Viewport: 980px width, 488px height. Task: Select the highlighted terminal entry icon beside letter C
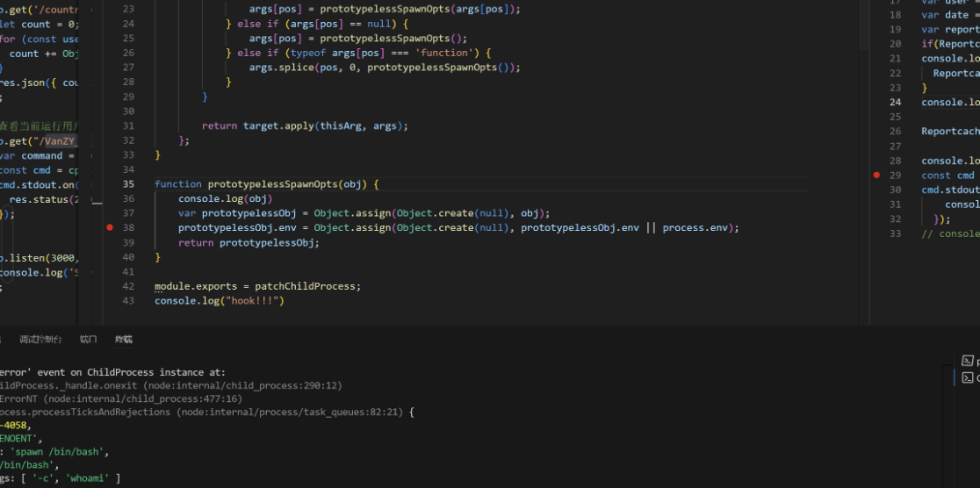coord(968,377)
